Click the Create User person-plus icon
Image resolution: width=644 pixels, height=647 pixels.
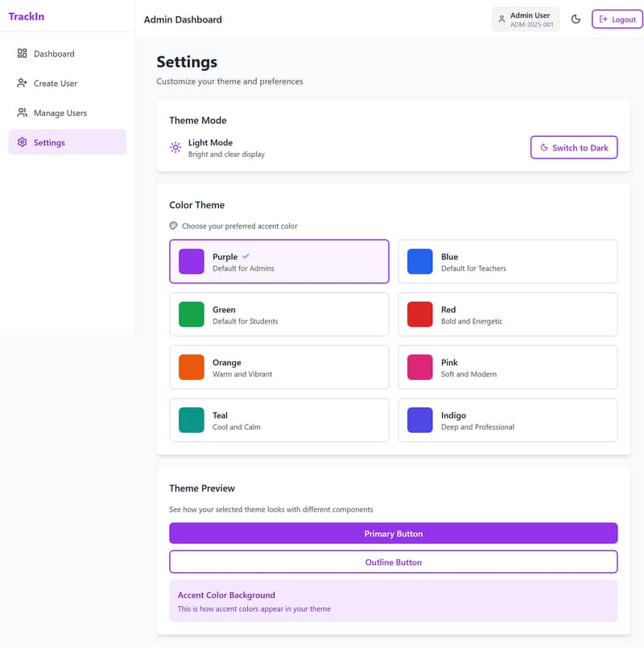click(23, 84)
